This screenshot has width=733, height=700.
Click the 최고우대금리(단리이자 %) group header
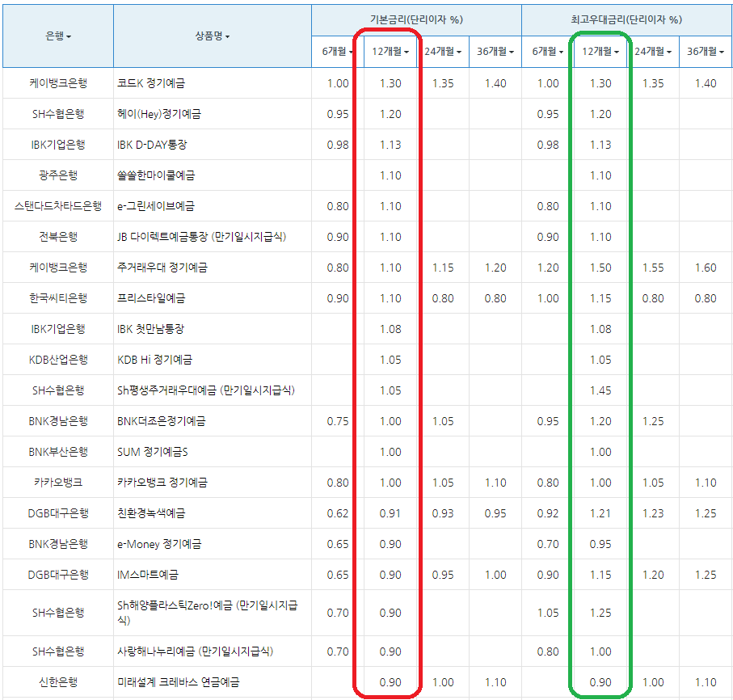point(626,19)
